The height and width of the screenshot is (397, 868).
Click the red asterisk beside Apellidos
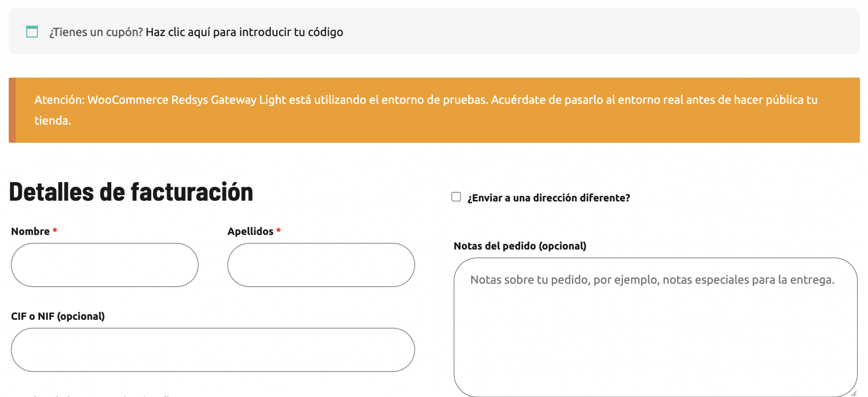pyautogui.click(x=279, y=230)
